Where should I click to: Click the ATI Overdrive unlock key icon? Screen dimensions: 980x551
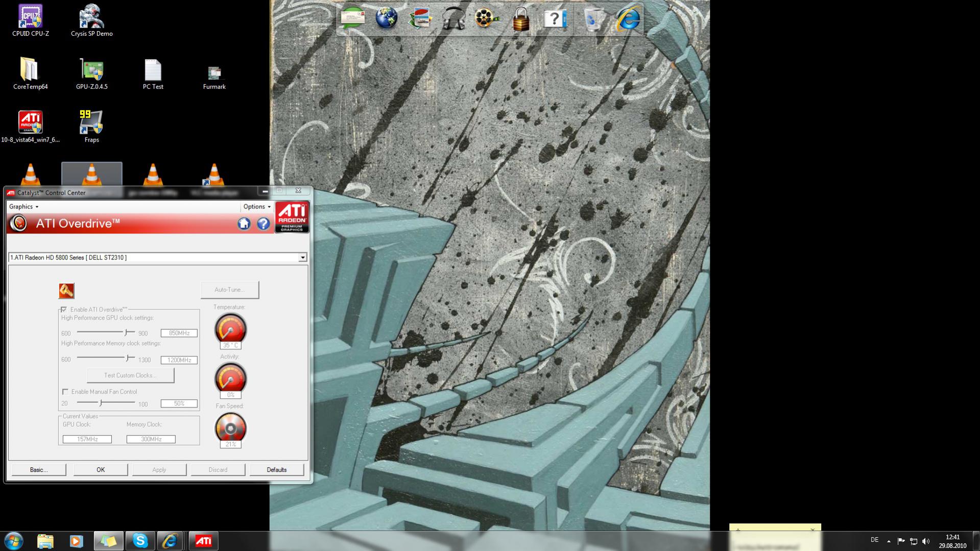tap(66, 291)
